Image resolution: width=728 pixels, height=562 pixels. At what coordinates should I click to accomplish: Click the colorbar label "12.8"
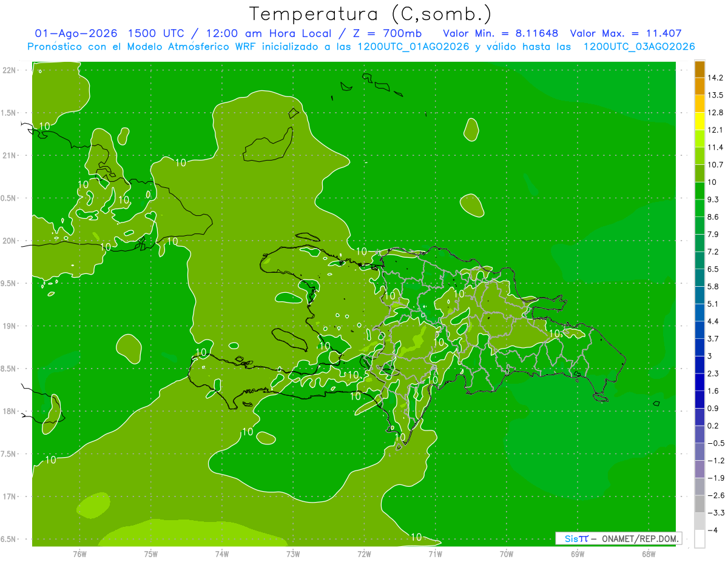coord(715,113)
